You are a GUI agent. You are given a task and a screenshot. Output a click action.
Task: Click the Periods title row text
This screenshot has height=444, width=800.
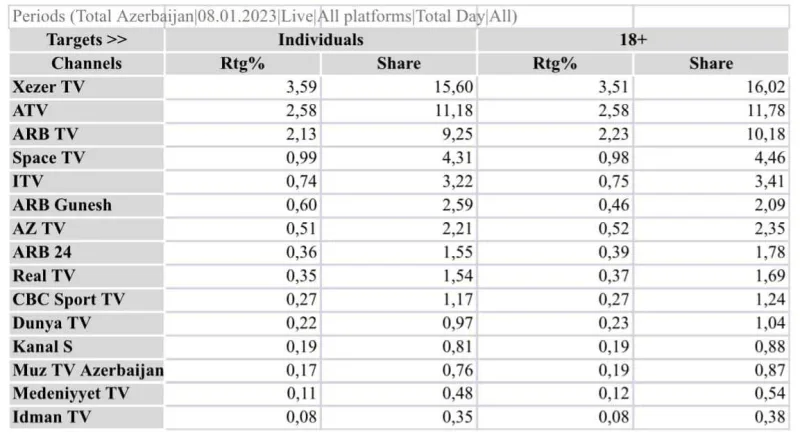(x=265, y=17)
